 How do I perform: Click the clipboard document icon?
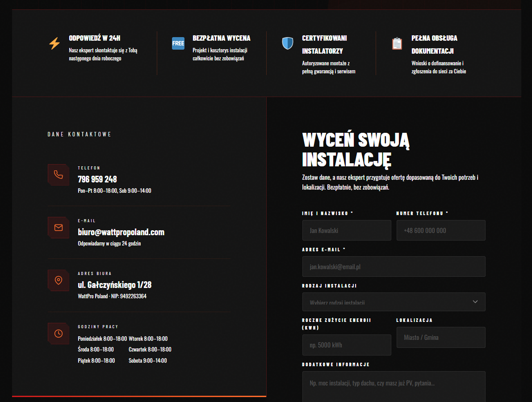397,43
